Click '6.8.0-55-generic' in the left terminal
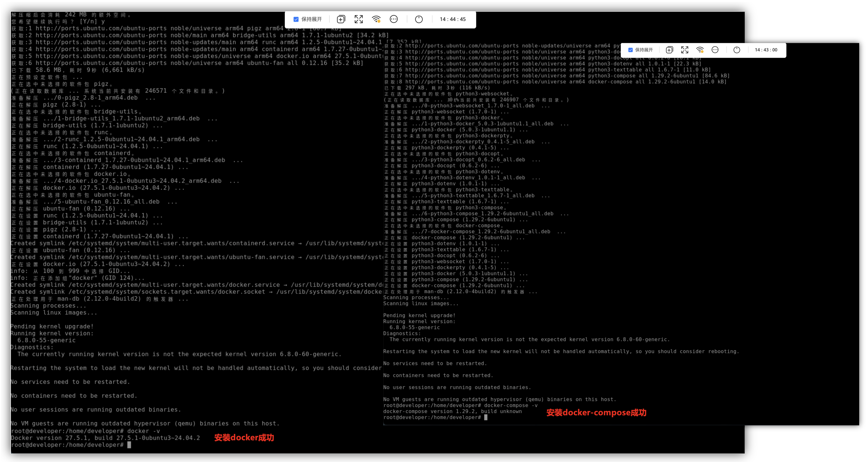868x462 pixels. click(47, 340)
